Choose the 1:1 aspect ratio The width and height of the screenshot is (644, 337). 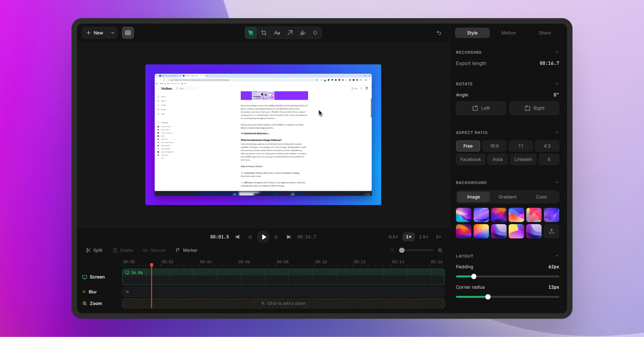[521, 146]
